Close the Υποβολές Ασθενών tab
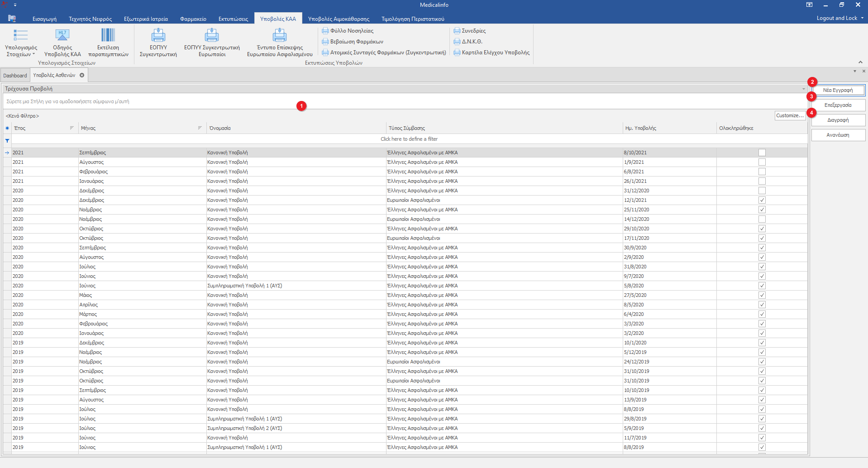 pyautogui.click(x=82, y=75)
